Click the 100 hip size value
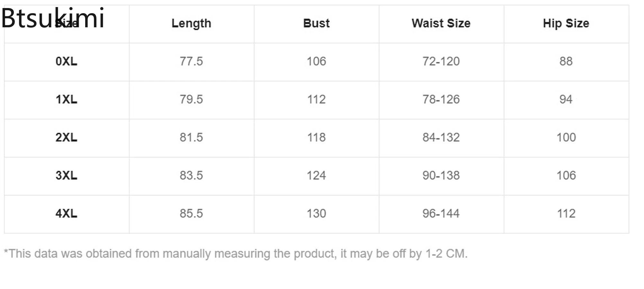Image resolution: width=644 pixels, height=289 pixels. (566, 137)
